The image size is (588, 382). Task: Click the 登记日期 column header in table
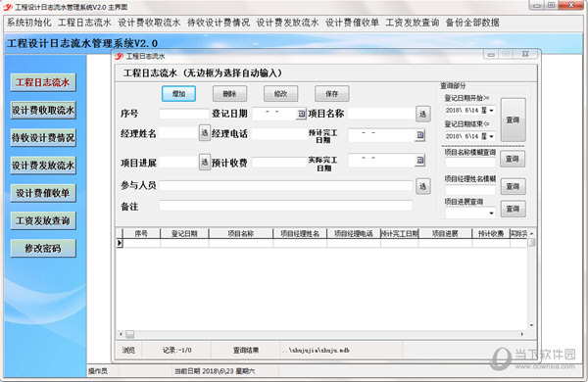click(x=184, y=233)
